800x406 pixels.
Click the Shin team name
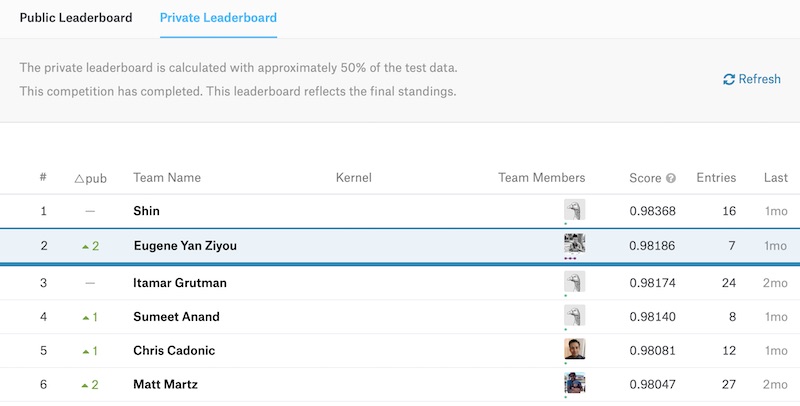pyautogui.click(x=146, y=211)
